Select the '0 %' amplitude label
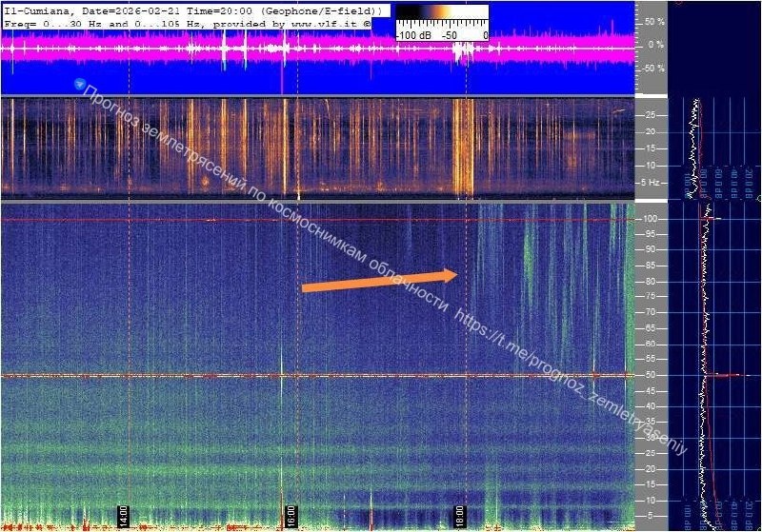The image size is (762, 532). [656, 45]
